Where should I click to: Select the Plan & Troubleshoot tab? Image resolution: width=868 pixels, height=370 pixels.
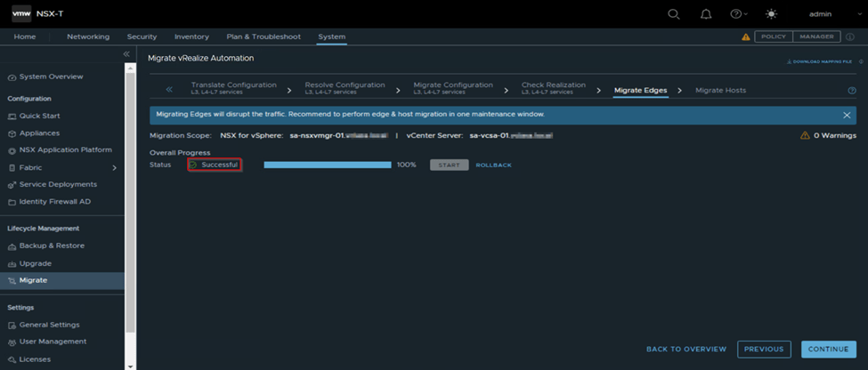[x=264, y=36]
